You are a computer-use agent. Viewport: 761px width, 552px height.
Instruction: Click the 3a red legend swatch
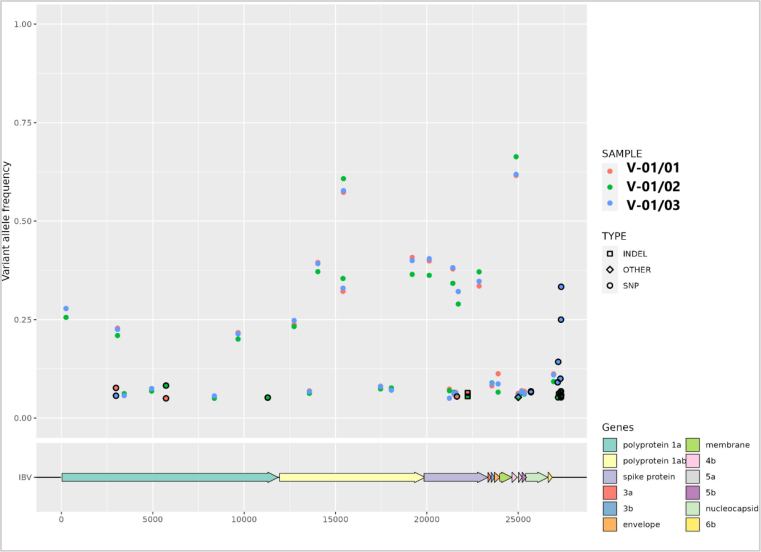610,493
